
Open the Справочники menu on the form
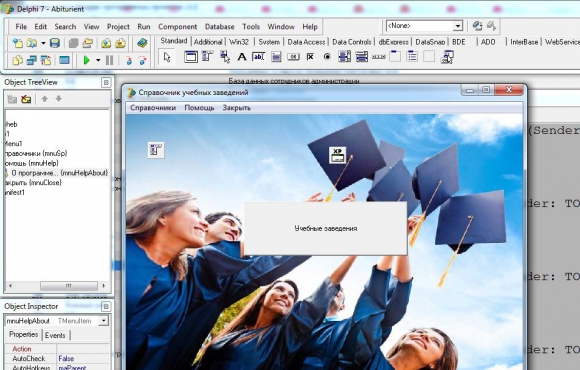(153, 108)
